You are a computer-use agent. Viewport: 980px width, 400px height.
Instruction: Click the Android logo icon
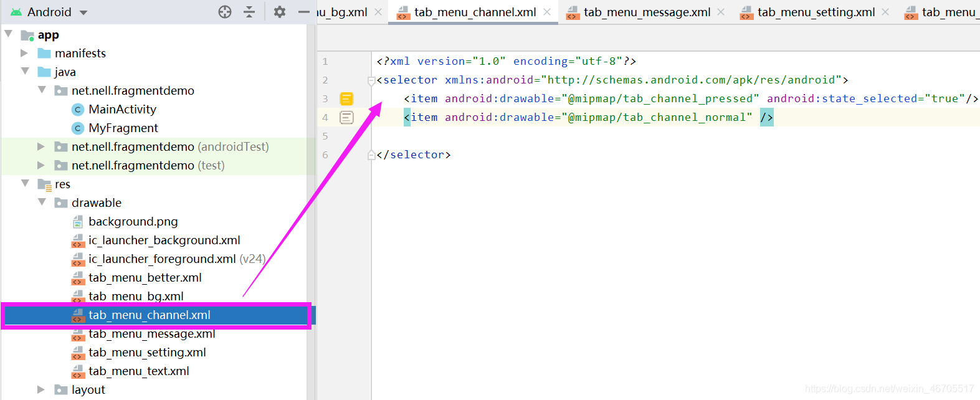[16, 12]
